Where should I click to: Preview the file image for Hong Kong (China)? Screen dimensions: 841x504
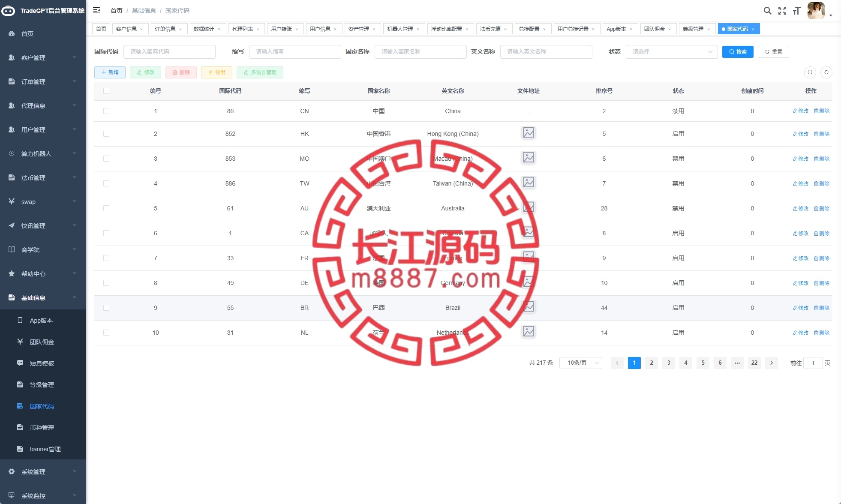point(529,133)
